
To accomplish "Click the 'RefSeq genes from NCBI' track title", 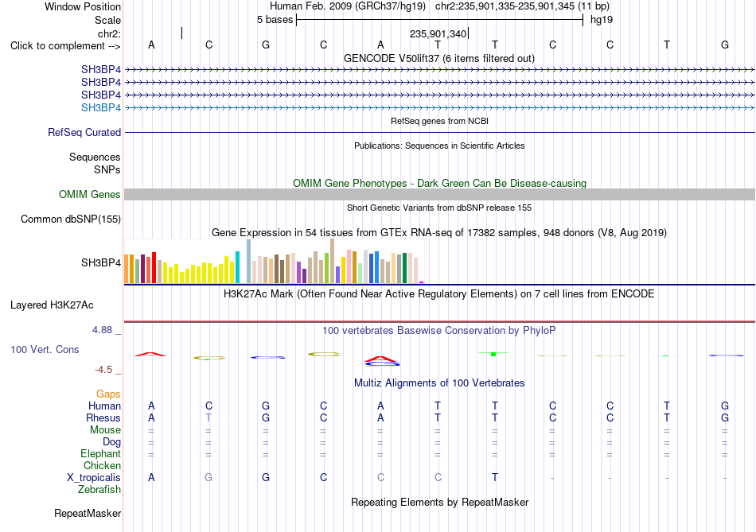I will coord(439,121).
